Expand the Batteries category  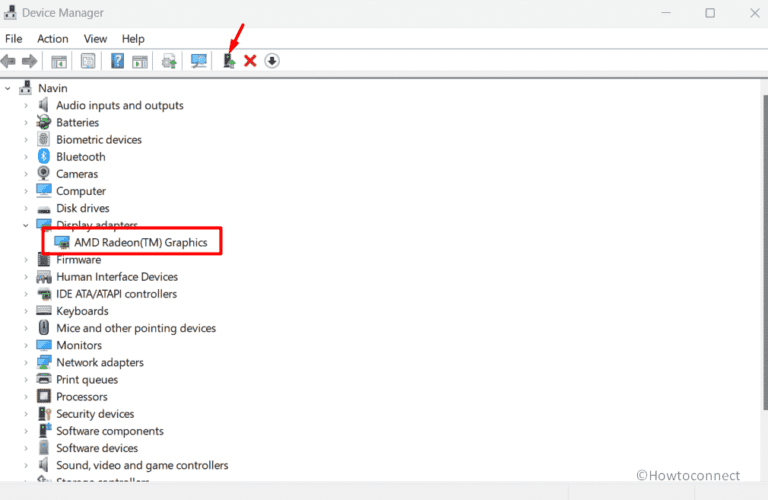click(x=26, y=122)
